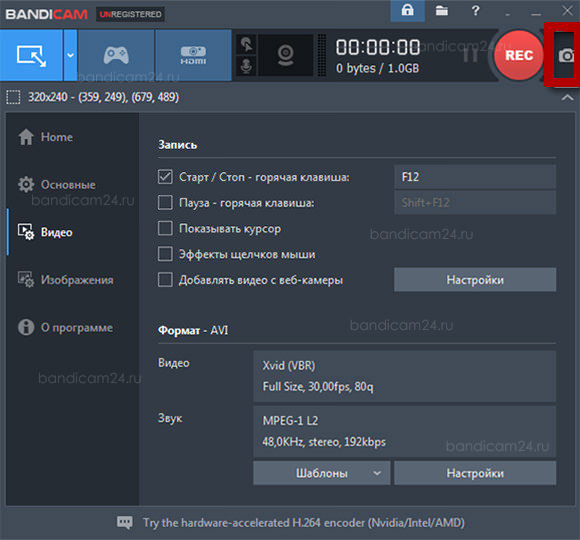Select the screen rectangle recording mode
580x540 pixels.
(x=31, y=55)
